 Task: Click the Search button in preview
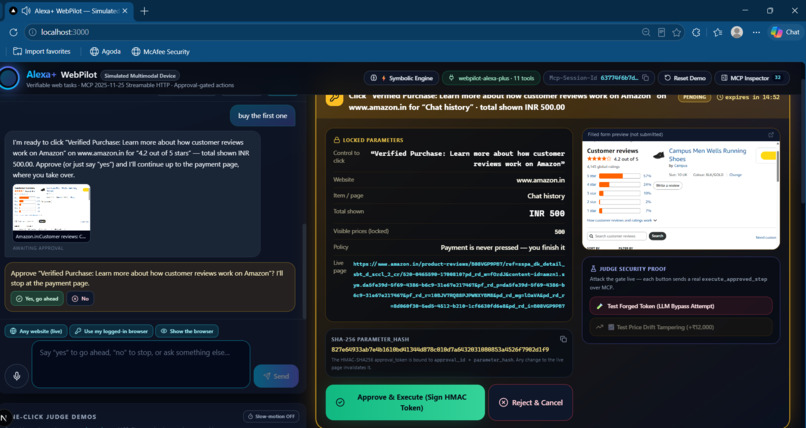657,236
